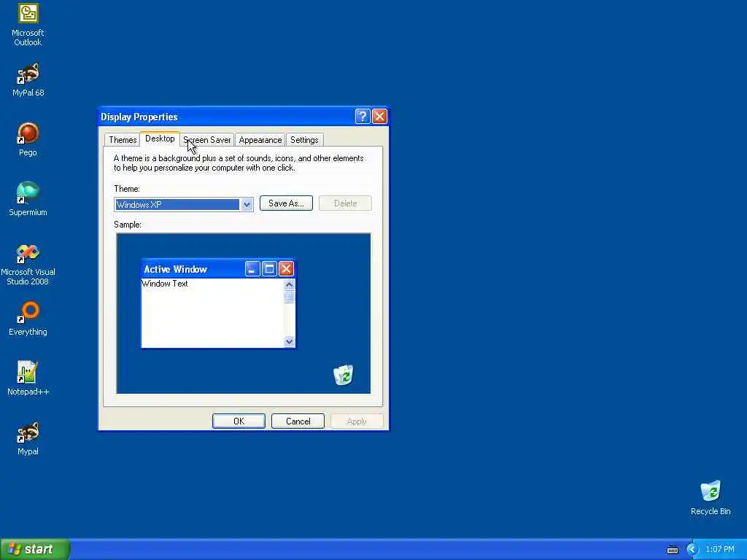
Task: Click the sample window minimize button
Action: (x=252, y=269)
